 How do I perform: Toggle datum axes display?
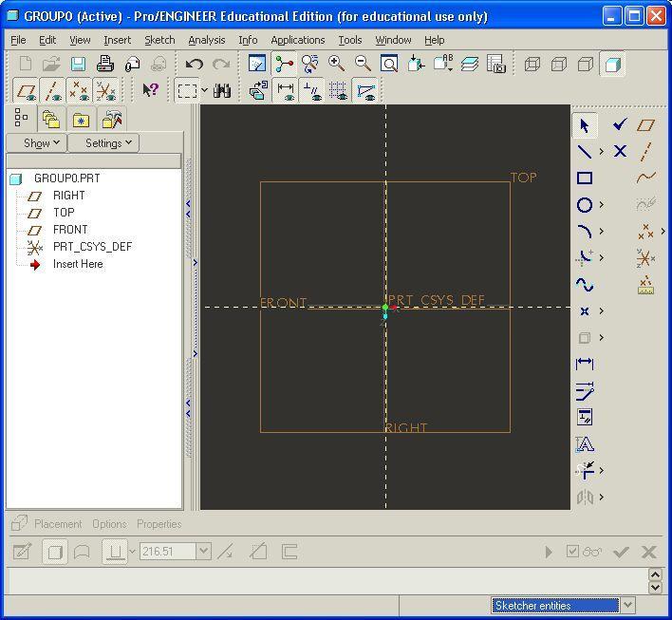pyautogui.click(x=52, y=91)
